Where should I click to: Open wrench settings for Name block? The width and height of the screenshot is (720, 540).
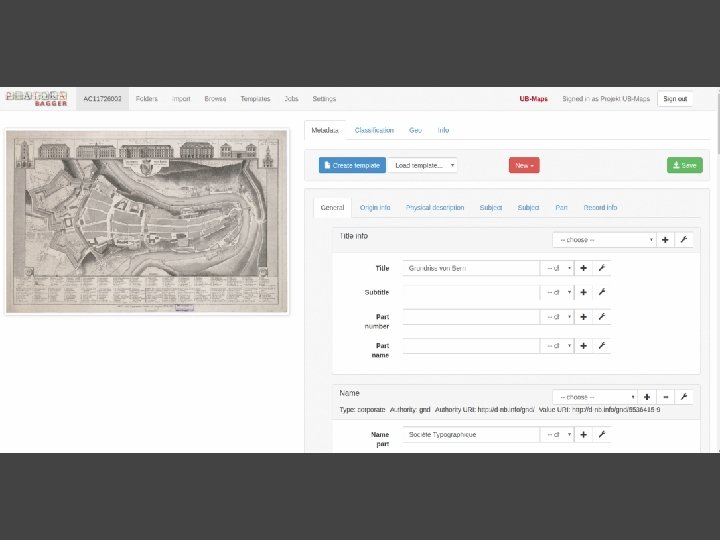(684, 397)
